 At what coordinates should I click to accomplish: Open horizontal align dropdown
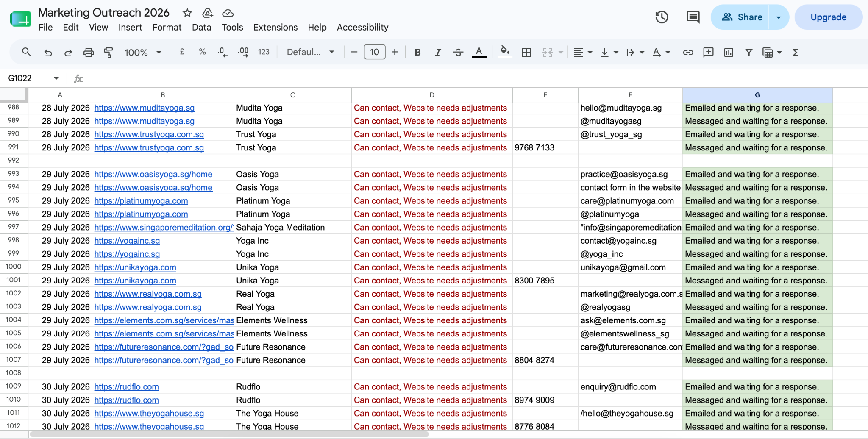pyautogui.click(x=583, y=52)
